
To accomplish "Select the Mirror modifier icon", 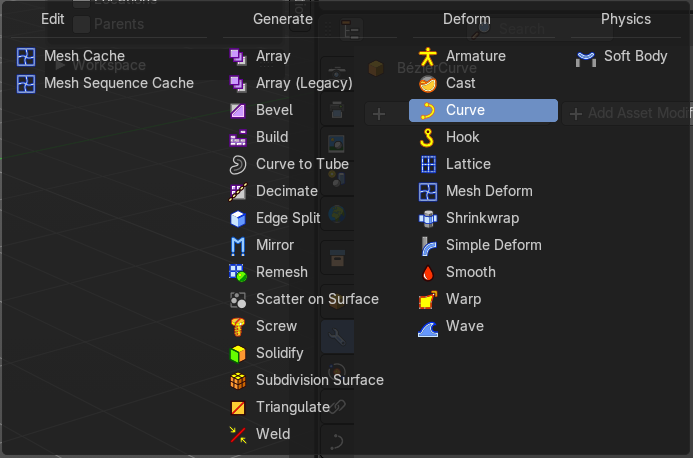I will tap(238, 245).
